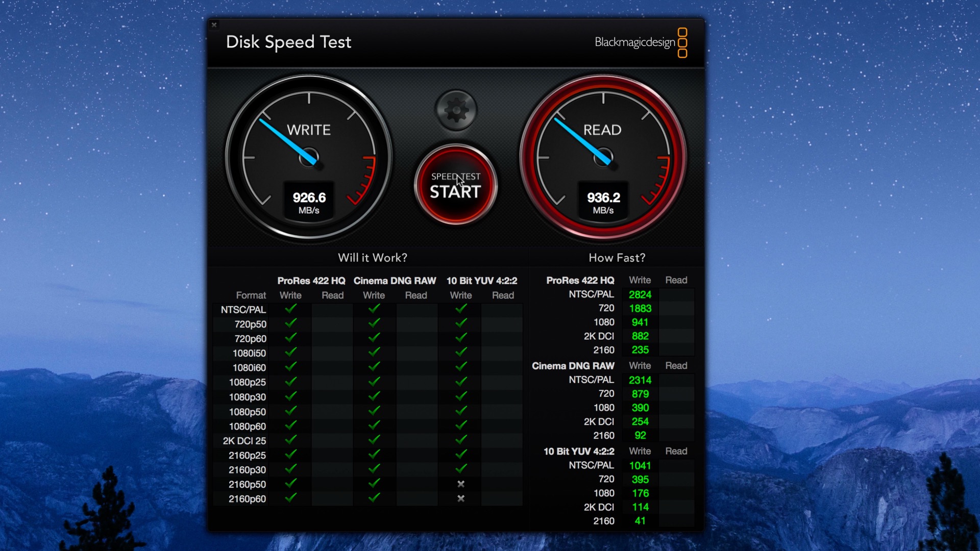Screen dimensions: 980x551
Task: Click the Speed Test Start button
Action: pyautogui.click(x=456, y=185)
